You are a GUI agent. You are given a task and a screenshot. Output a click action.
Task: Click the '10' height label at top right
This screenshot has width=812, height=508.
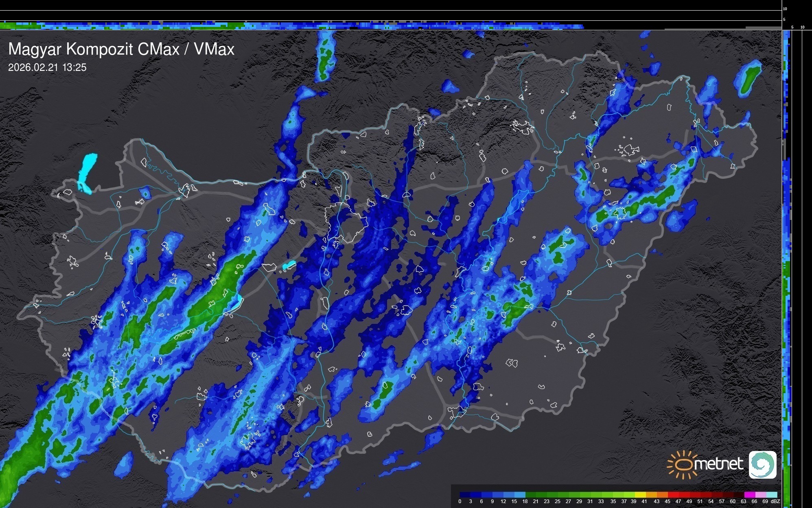tap(785, 9)
